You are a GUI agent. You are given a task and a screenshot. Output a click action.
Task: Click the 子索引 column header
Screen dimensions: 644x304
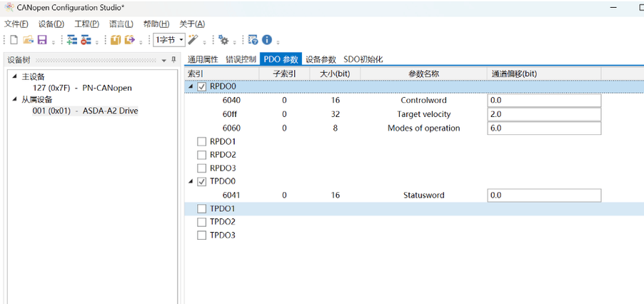pos(284,74)
